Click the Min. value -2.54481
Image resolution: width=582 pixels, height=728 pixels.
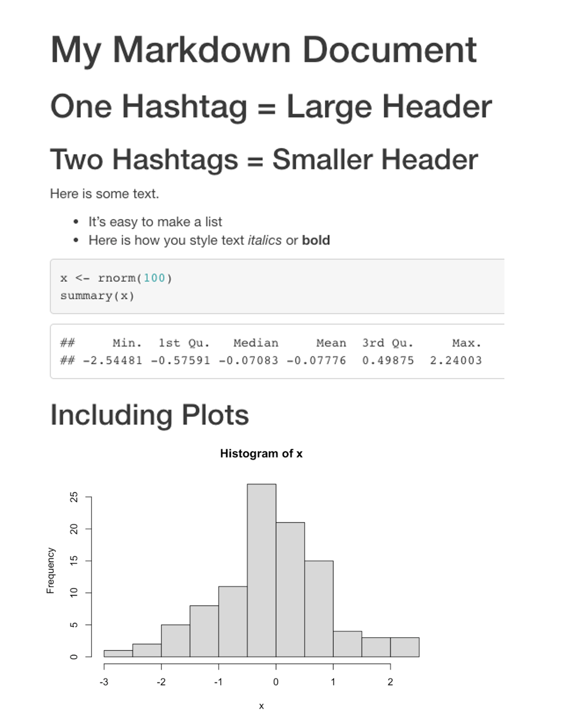113,361
